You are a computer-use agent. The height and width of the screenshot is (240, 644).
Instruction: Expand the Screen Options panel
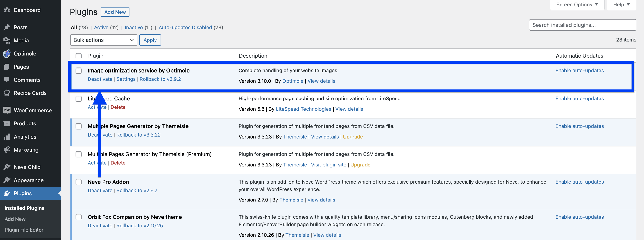[x=577, y=5]
